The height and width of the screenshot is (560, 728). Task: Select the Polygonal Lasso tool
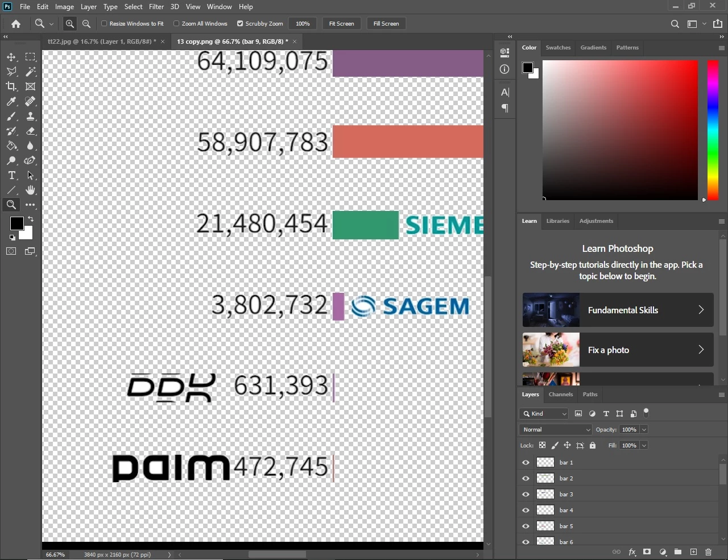11,72
